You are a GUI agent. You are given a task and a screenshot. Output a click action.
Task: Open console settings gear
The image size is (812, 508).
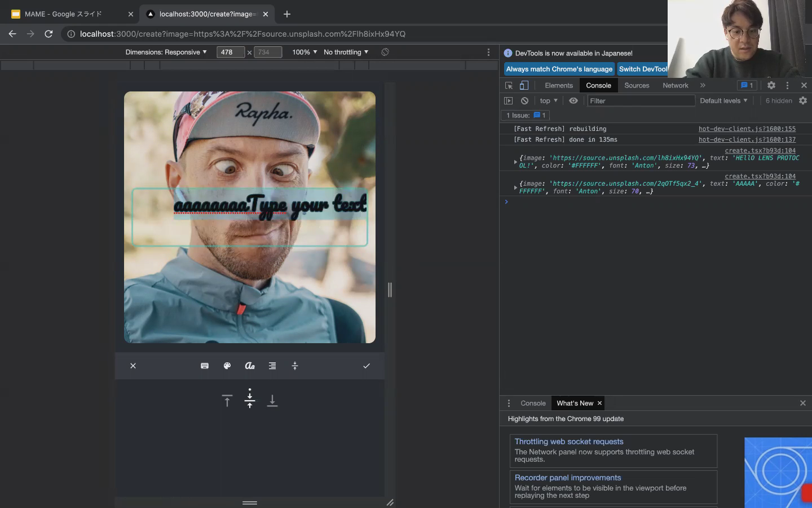803,100
